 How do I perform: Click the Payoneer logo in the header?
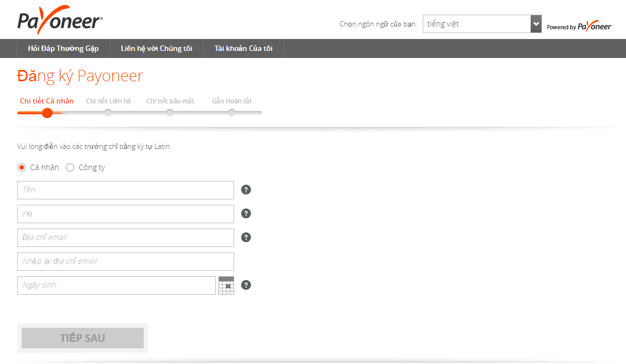coord(60,19)
